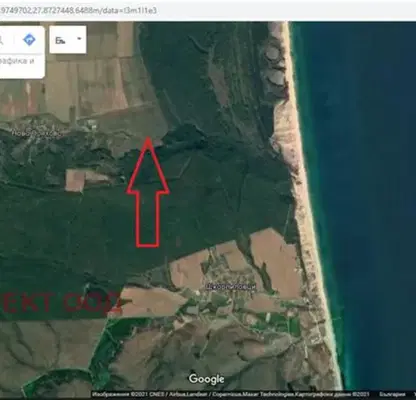The height and width of the screenshot is (400, 416).
Task: Click the search panel text below icons
Action: click(17, 61)
